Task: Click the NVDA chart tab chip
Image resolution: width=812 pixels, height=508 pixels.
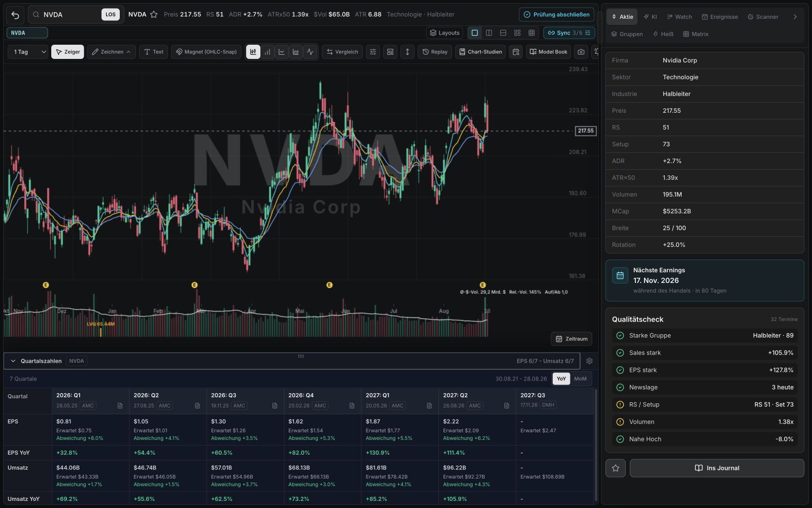Action: (27, 33)
